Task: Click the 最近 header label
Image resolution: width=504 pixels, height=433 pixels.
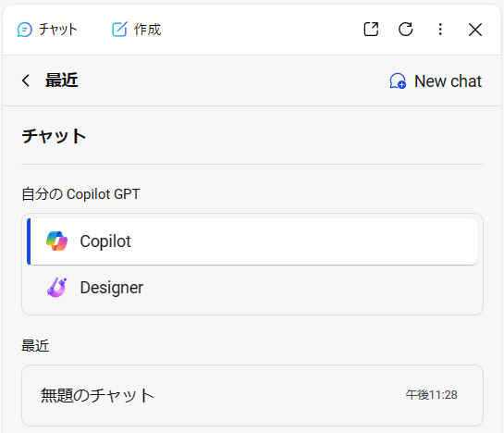Action: [x=61, y=80]
